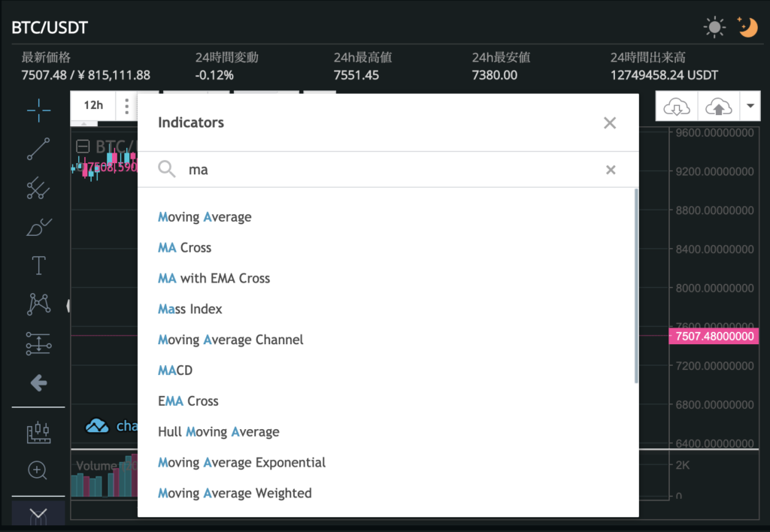Image resolution: width=770 pixels, height=532 pixels.
Task: Click the left toolbar collapse handle
Action: pyautogui.click(x=68, y=307)
